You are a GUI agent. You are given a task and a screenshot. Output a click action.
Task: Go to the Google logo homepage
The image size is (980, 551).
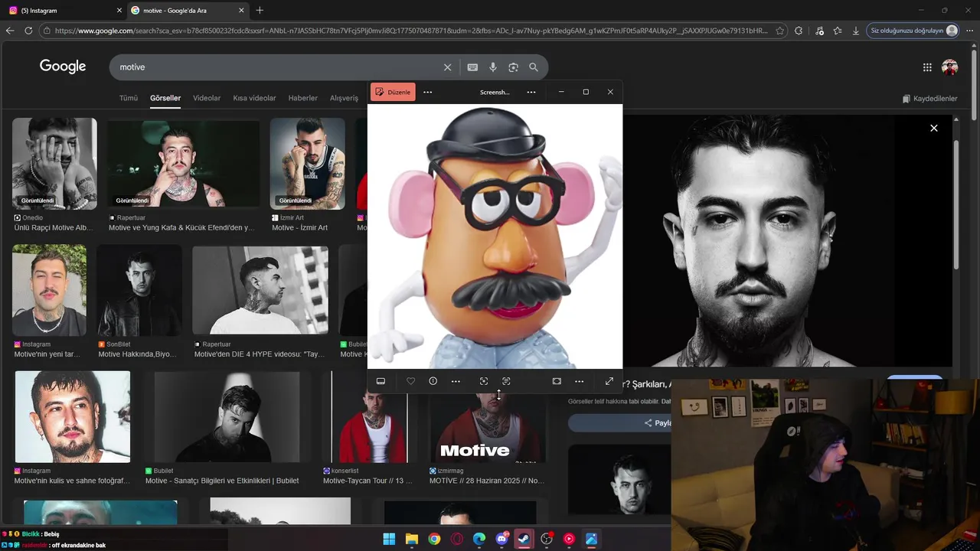coord(63,67)
